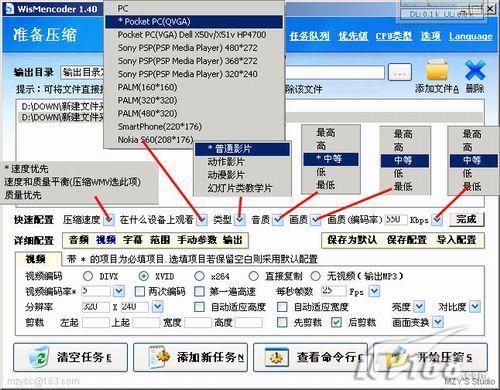
Task: Select the DIVX video codec radio button
Action: coord(88,276)
